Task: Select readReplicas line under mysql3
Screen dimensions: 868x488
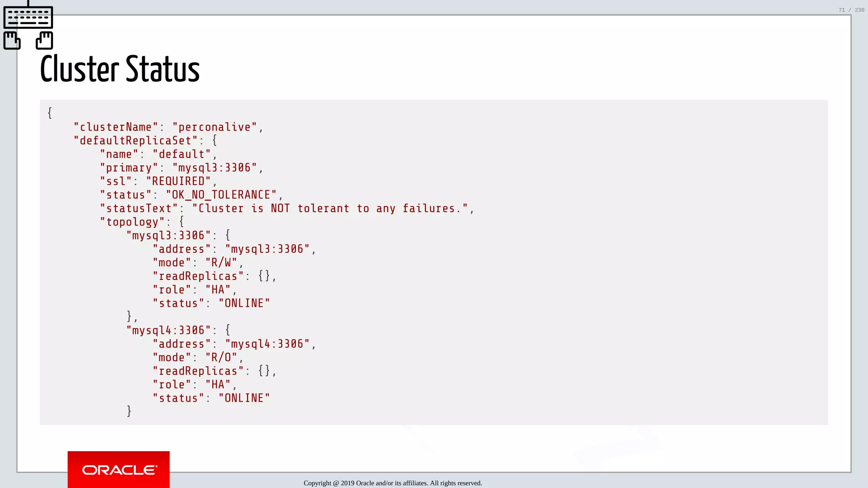Action: 214,276
